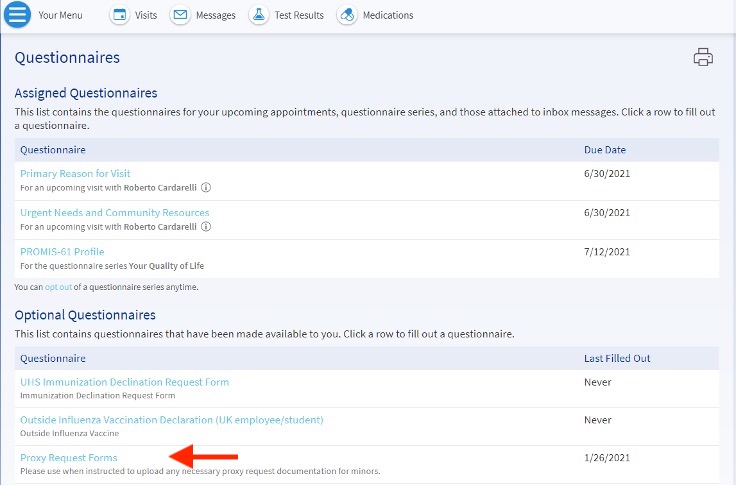Screen dimensions: 736x486
Task: Click the Due Date column header
Action: pyautogui.click(x=605, y=150)
